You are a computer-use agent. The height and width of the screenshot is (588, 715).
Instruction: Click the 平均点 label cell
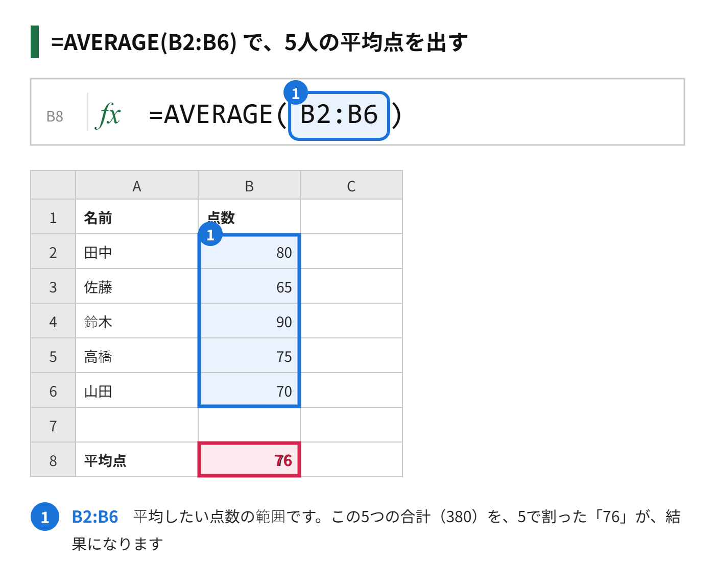(137, 460)
